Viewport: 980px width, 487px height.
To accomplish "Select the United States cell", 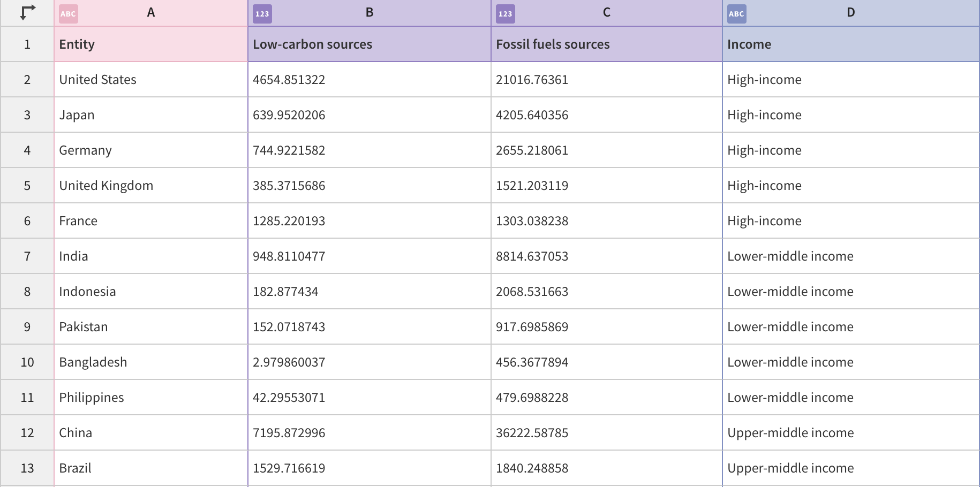I will click(x=151, y=79).
